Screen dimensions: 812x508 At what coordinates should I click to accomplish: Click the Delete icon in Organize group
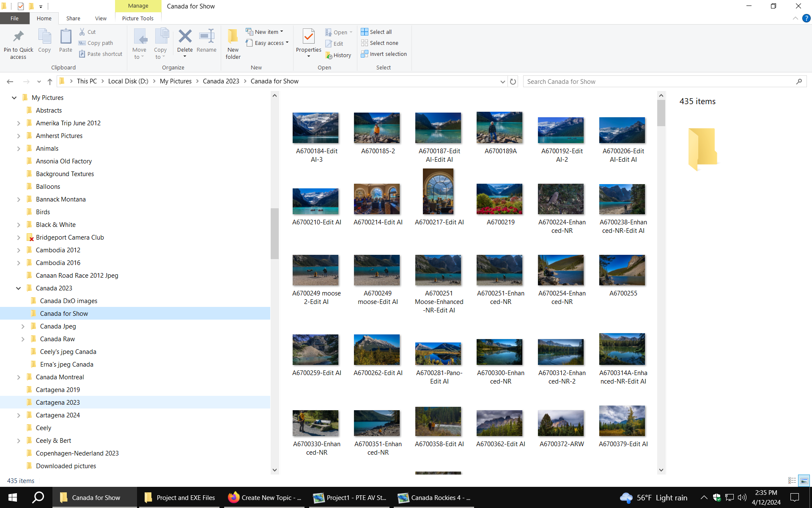(185, 37)
